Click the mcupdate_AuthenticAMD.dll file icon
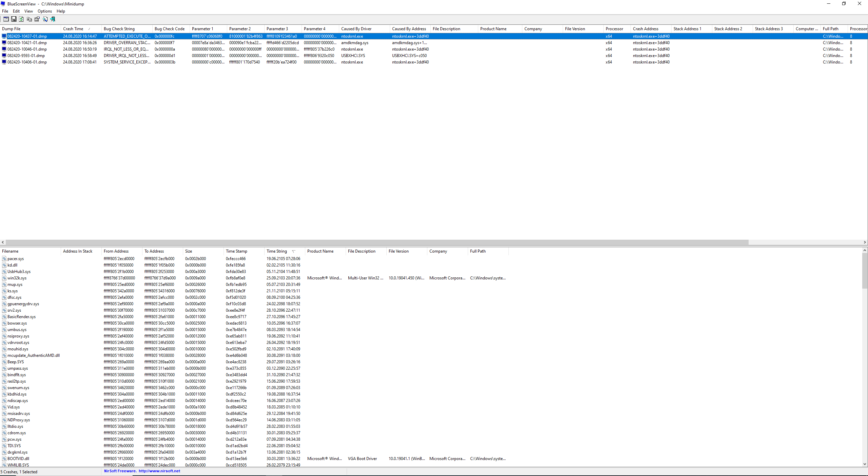 click(x=4, y=355)
